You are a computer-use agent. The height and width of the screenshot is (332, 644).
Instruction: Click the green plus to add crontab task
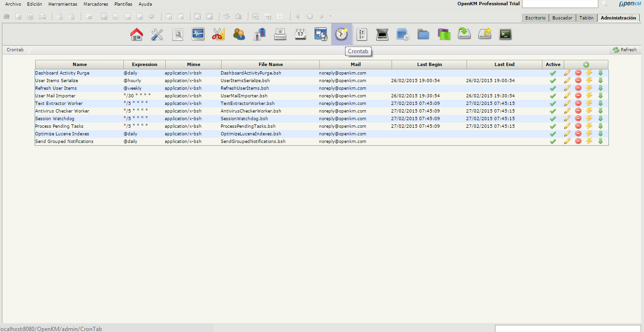coord(586,65)
